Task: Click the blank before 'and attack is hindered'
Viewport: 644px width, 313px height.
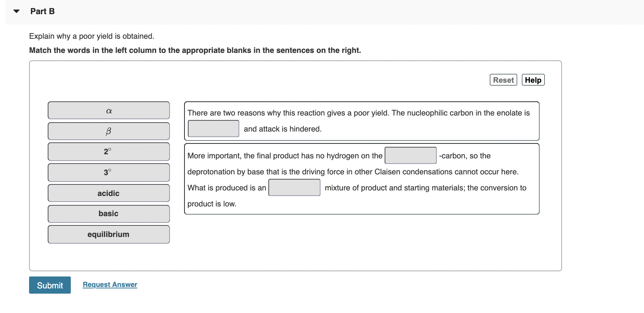Action: pos(214,129)
